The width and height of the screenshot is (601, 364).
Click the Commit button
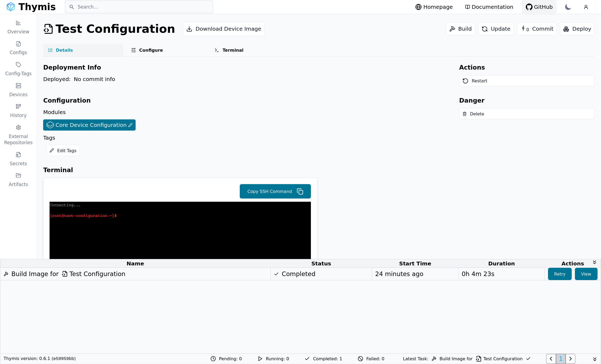537,29
